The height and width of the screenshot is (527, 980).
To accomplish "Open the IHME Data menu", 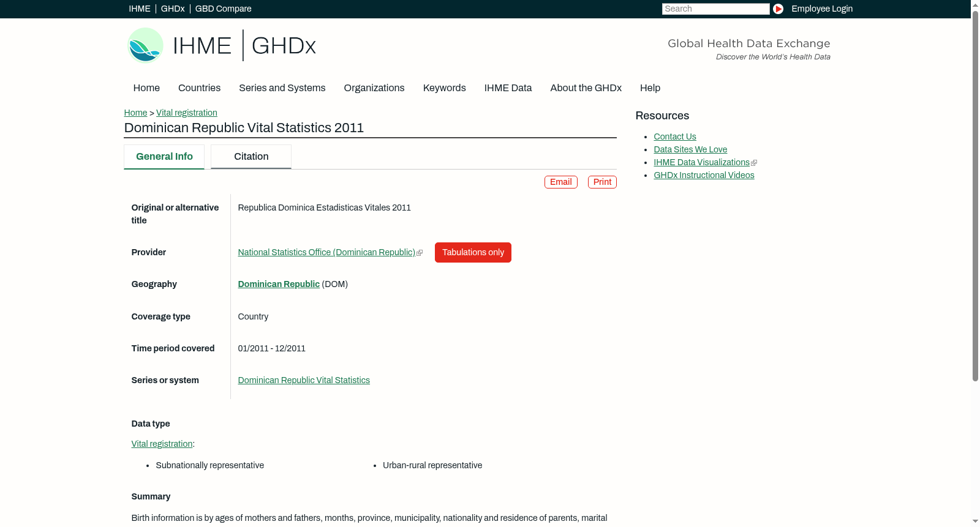I will (x=508, y=88).
